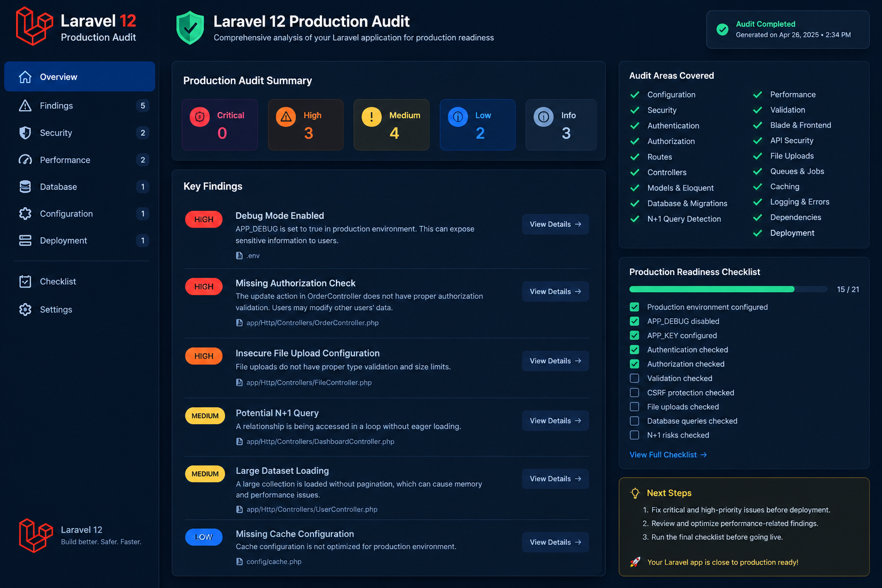
Task: Click the Findings count badge 5
Action: [143, 106]
